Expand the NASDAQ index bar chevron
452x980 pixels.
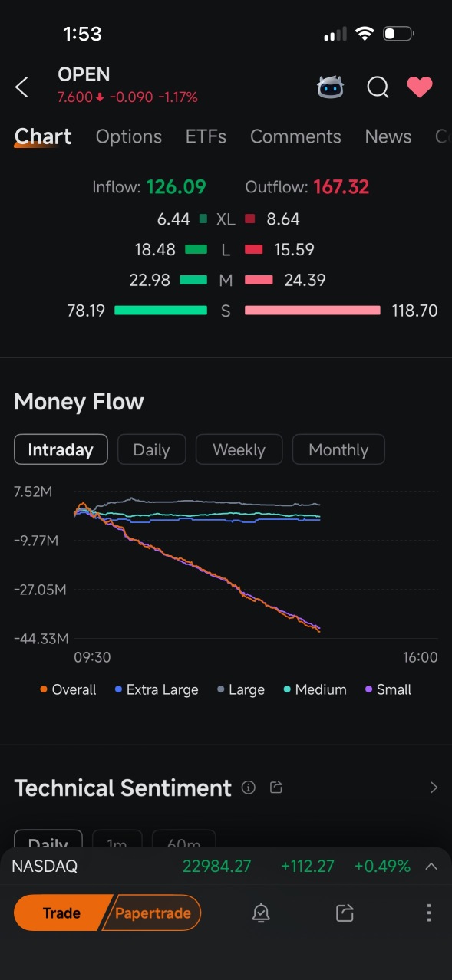coord(431,867)
